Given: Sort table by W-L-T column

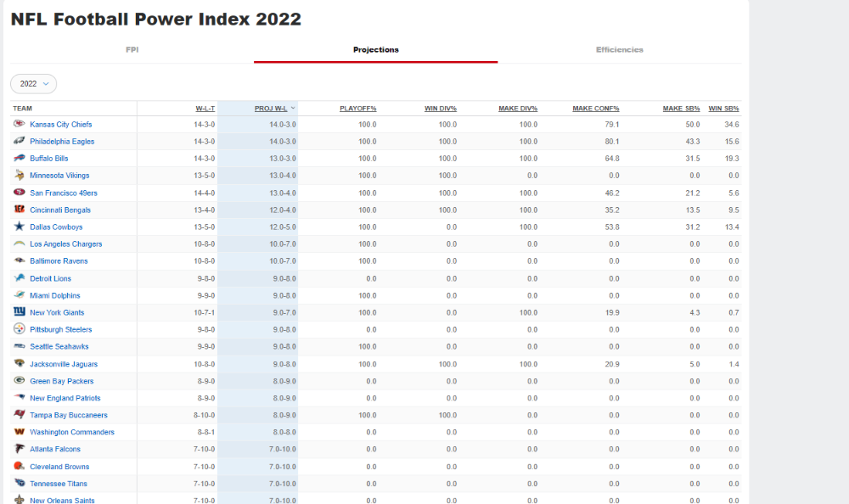Looking at the screenshot, I should point(205,109).
